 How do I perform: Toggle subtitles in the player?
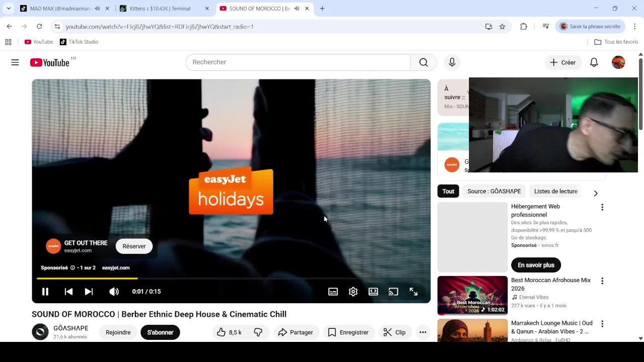tap(333, 292)
